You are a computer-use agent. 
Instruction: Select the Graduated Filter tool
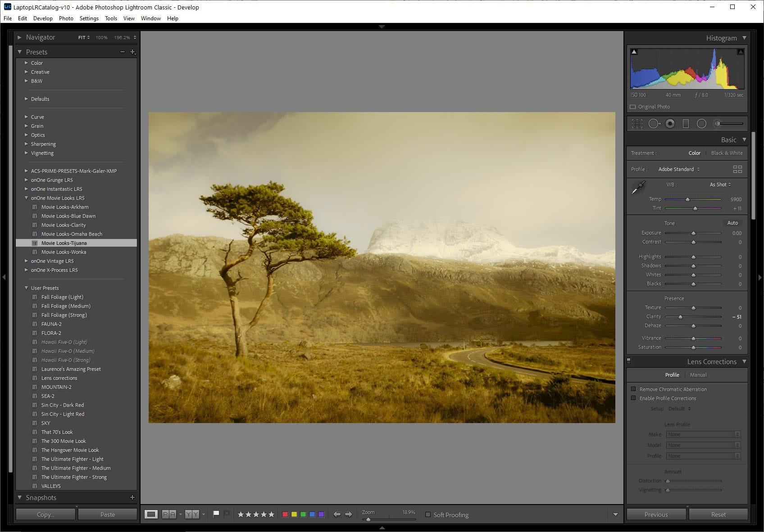[x=686, y=123]
